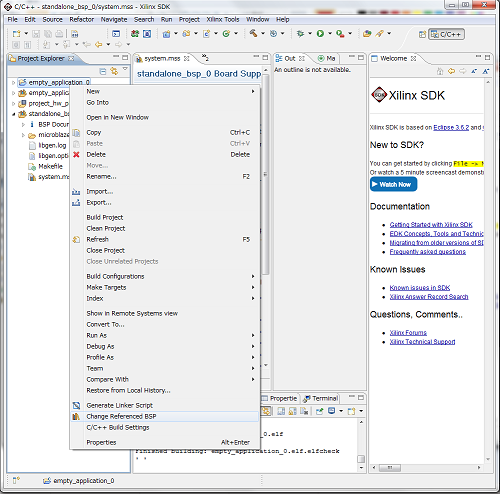Switch to the system.mss editor tab
The width and height of the screenshot is (502, 496).
[x=162, y=59]
